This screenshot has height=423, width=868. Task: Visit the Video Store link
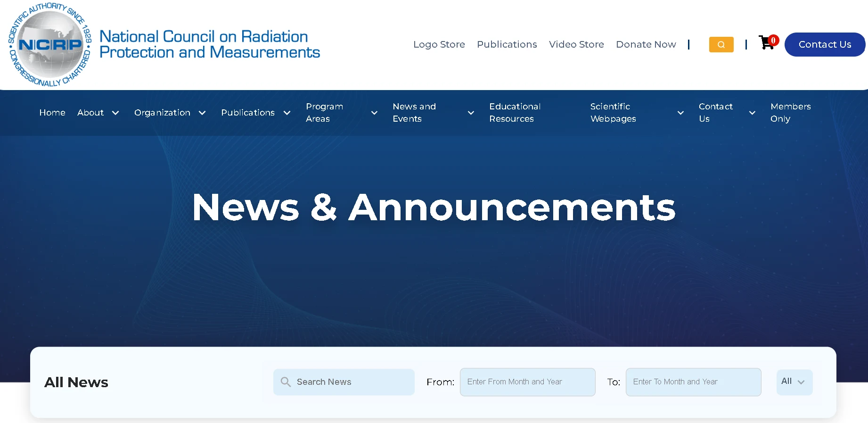[x=576, y=44]
